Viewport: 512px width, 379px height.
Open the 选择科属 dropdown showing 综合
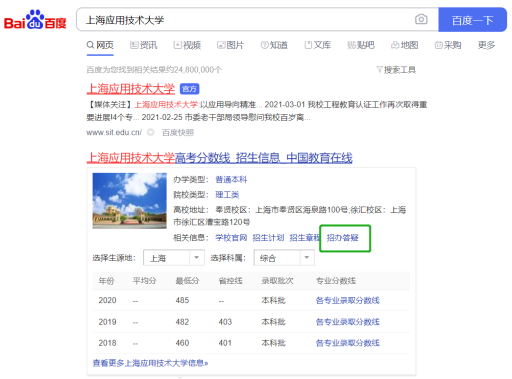284,258
